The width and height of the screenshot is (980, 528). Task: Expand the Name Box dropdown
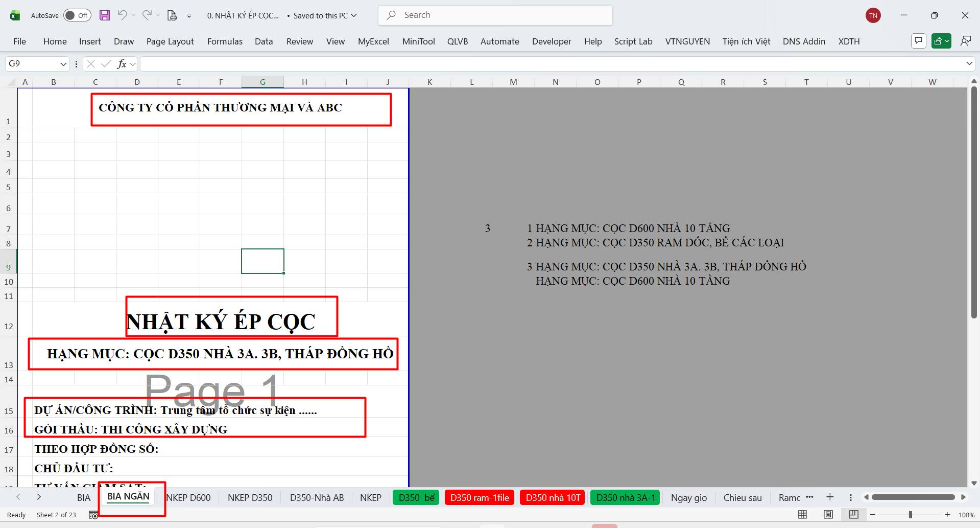(x=63, y=64)
